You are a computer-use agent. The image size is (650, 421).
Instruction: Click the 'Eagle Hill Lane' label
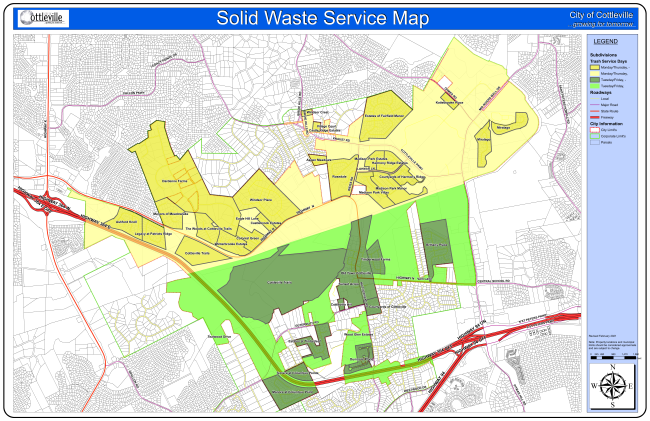pos(247,219)
